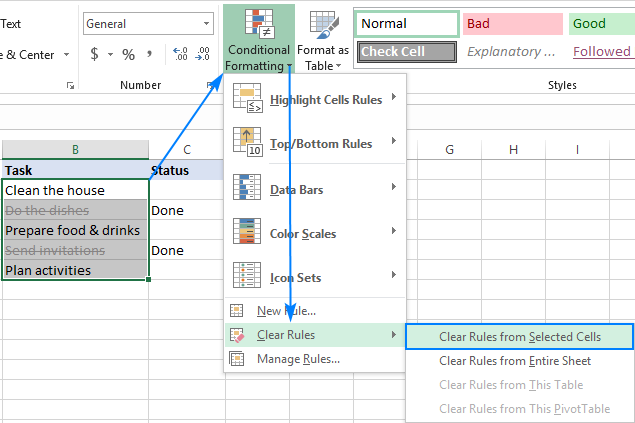Open the Format as Table gallery
Screen dimensions: 635x423
point(323,38)
